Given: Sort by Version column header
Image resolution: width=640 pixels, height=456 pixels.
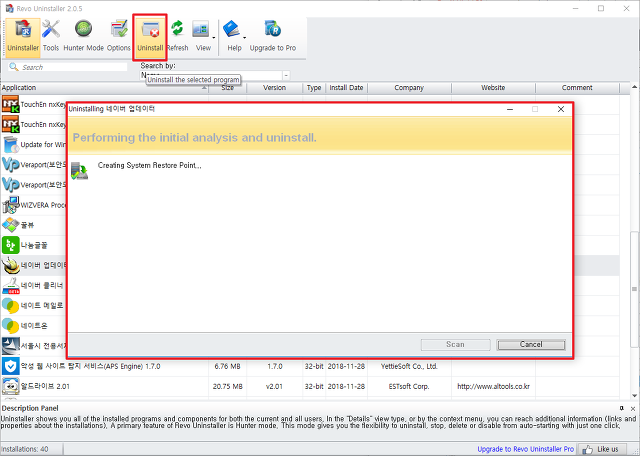Looking at the screenshot, I should [x=274, y=88].
